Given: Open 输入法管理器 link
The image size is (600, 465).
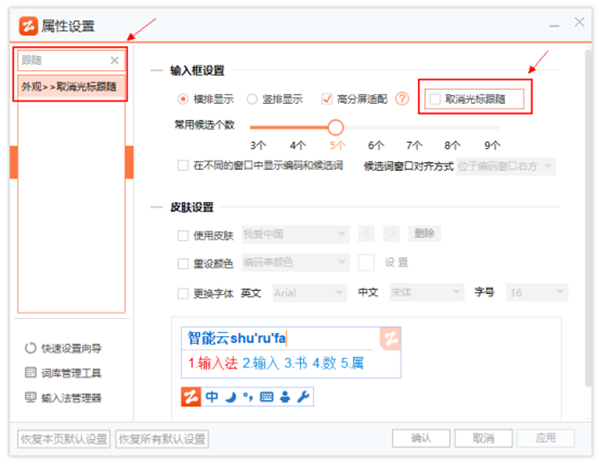Looking at the screenshot, I should (x=71, y=398).
